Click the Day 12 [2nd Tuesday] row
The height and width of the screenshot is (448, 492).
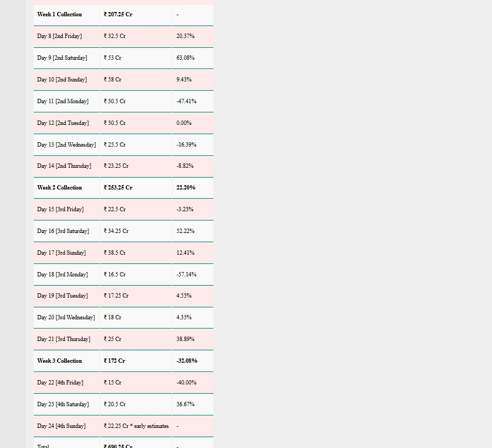coord(63,123)
